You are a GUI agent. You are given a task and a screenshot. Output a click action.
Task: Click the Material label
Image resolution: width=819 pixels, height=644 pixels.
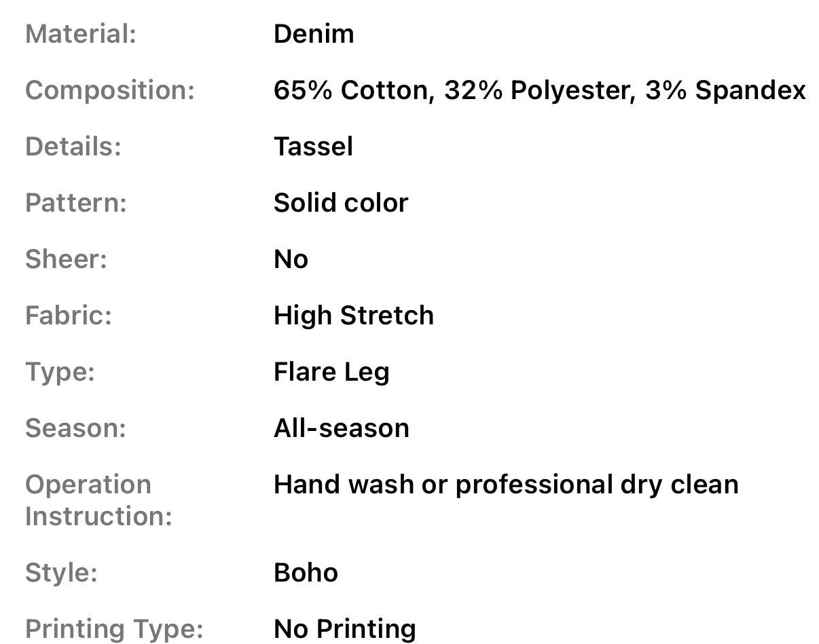[81, 34]
